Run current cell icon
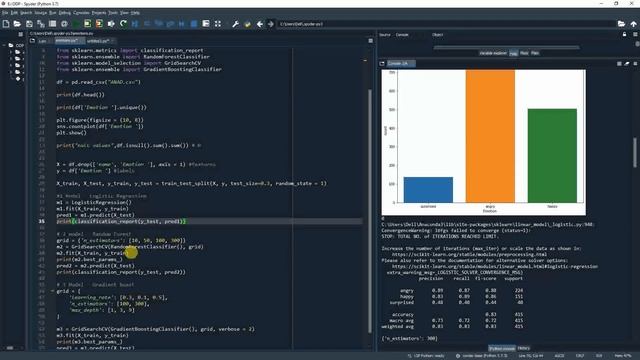Viewport: 640px width, 360px height. (87, 24)
